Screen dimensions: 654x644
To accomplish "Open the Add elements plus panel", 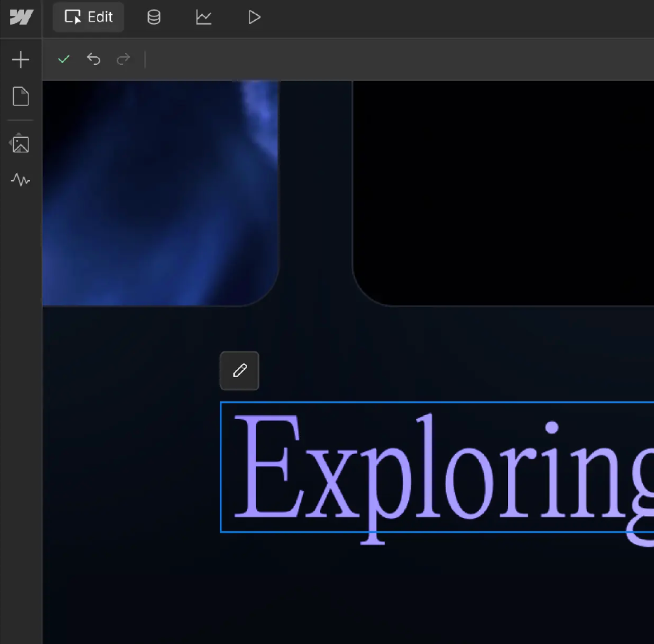I will pos(21,60).
